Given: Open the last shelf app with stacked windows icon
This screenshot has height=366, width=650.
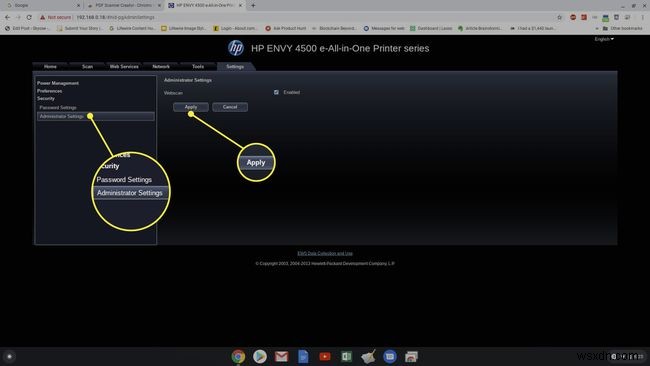Looking at the screenshot, I should [411, 356].
